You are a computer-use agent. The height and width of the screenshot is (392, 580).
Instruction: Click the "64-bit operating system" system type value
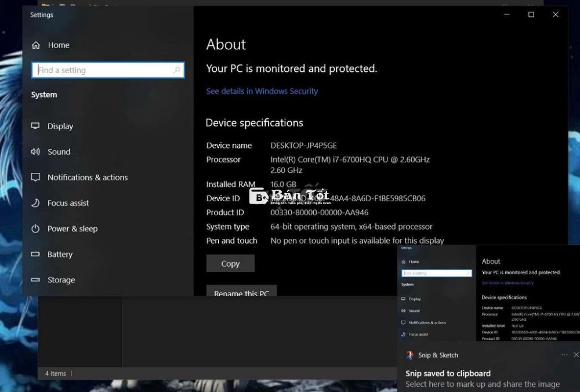coord(351,227)
